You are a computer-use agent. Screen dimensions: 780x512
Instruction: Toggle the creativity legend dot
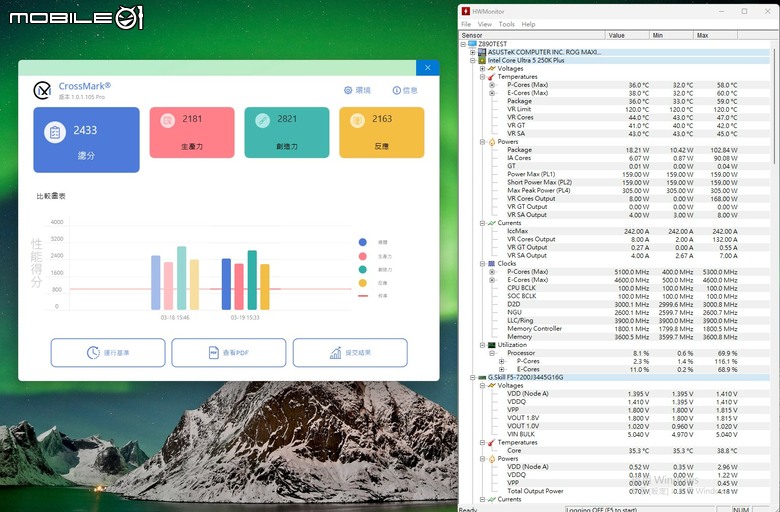coord(363,270)
